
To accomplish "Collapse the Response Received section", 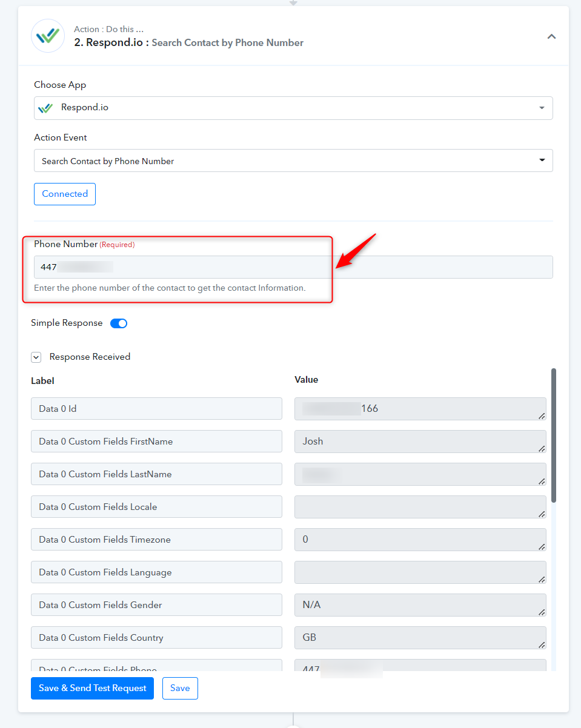I will [x=36, y=357].
